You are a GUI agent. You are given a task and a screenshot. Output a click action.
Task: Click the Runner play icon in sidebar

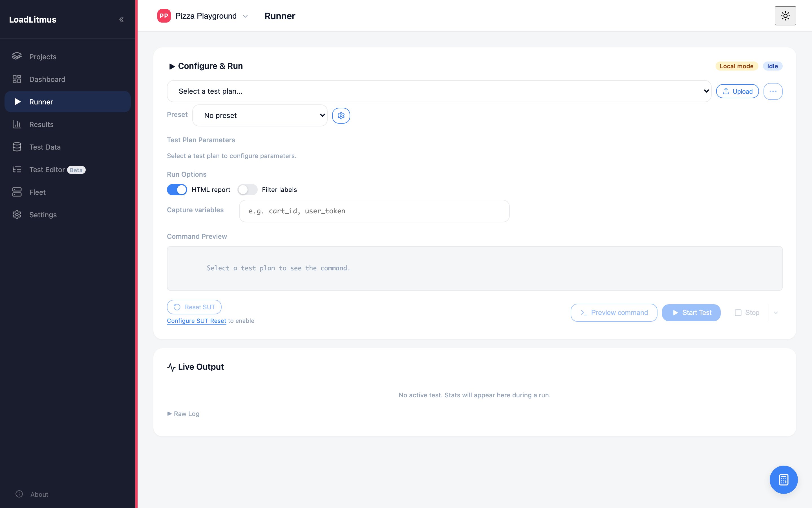(17, 102)
